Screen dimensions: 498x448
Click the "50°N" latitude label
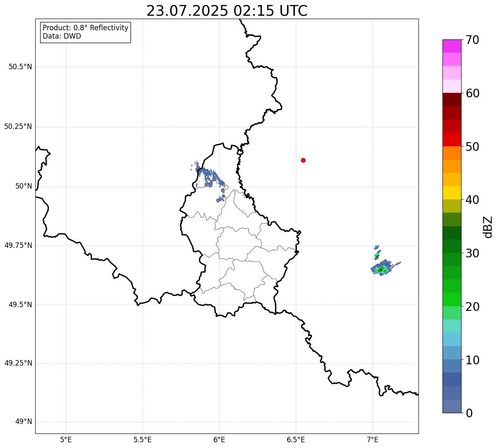tap(24, 186)
